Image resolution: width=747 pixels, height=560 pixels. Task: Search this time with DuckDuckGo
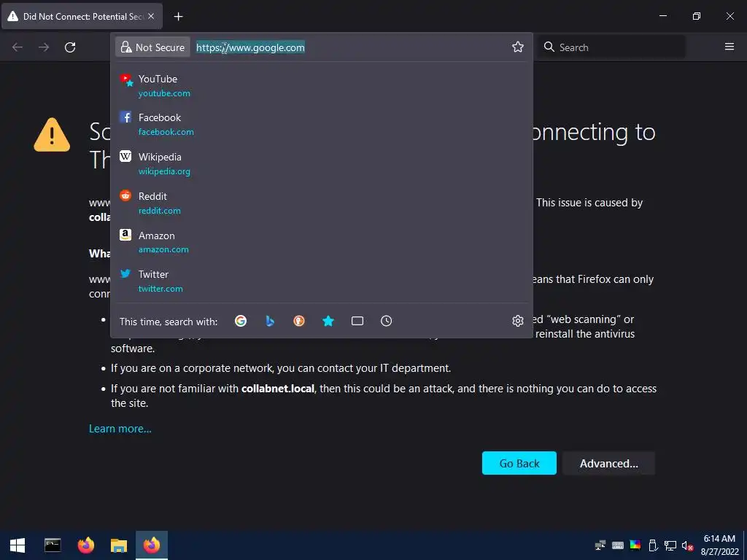tap(298, 321)
